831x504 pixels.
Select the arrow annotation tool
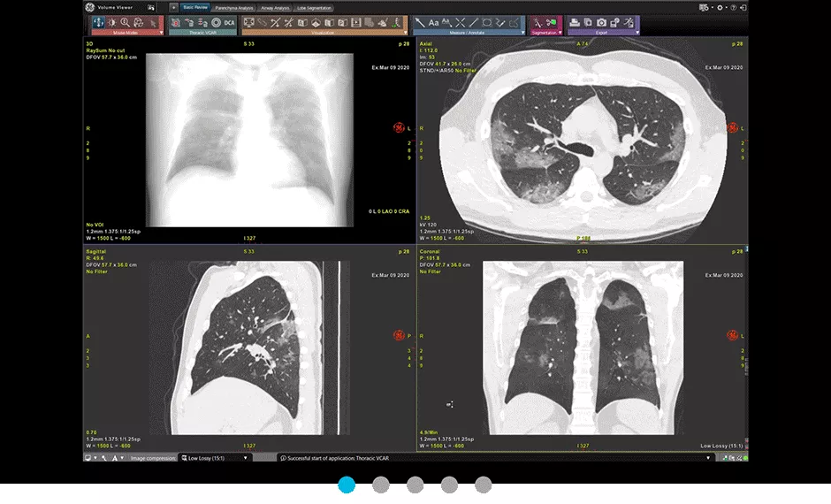[420, 22]
